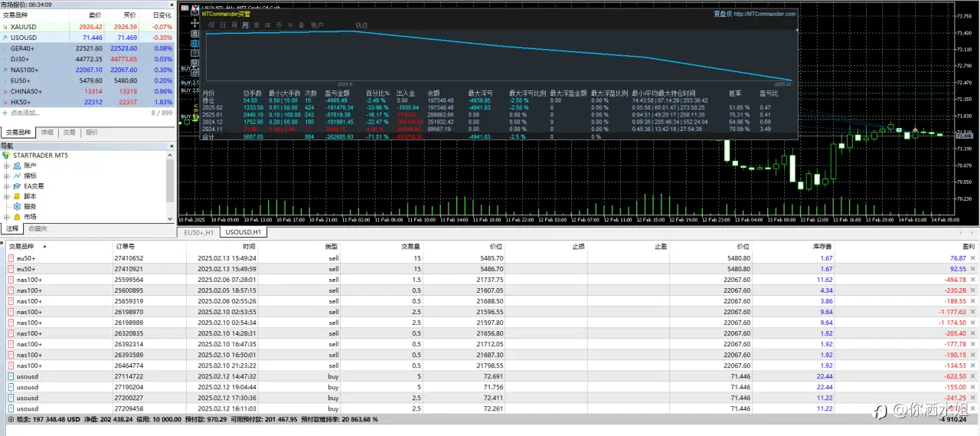Click the 账户 accounts icon in navigator
The height and width of the screenshot is (436, 980).
[x=16, y=165]
